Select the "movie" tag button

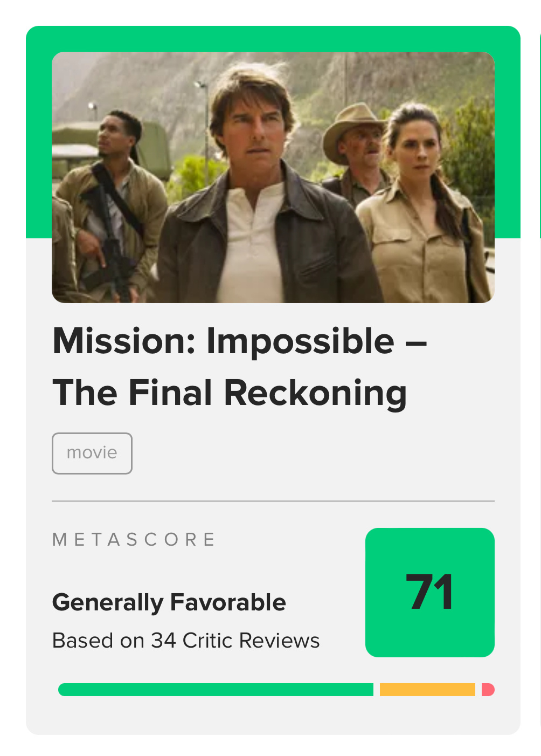[92, 453]
